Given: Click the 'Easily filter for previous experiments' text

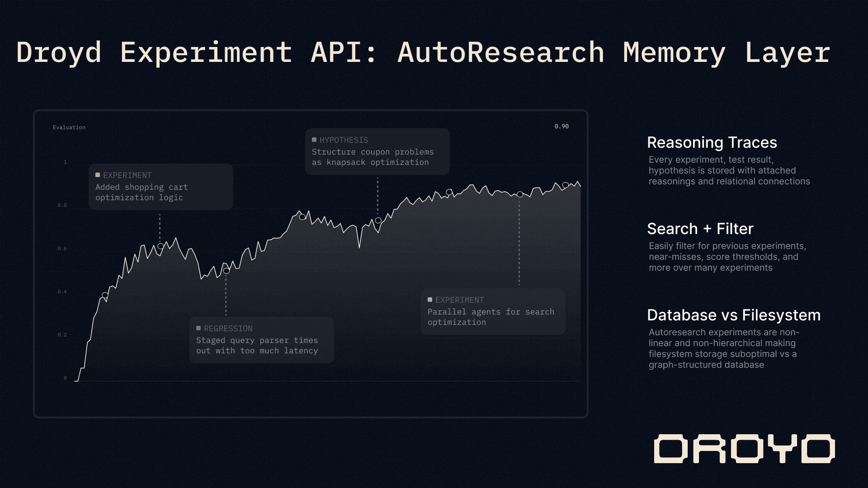Looking at the screenshot, I should point(727,257).
